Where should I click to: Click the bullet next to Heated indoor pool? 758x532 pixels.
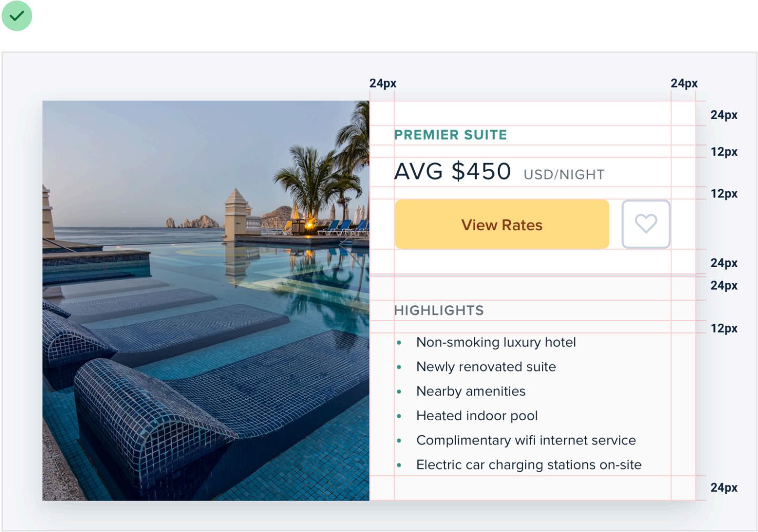tap(399, 417)
